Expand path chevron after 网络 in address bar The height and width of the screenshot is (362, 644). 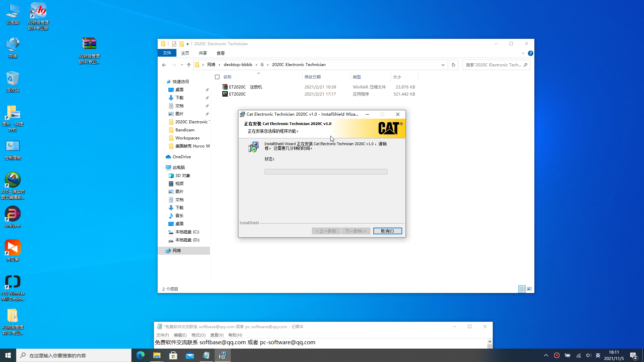point(219,65)
